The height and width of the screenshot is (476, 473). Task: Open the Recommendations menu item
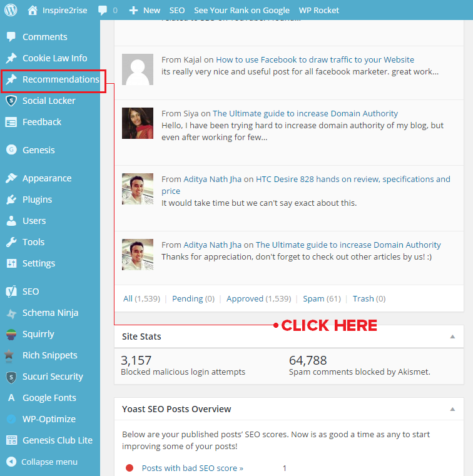pos(60,79)
